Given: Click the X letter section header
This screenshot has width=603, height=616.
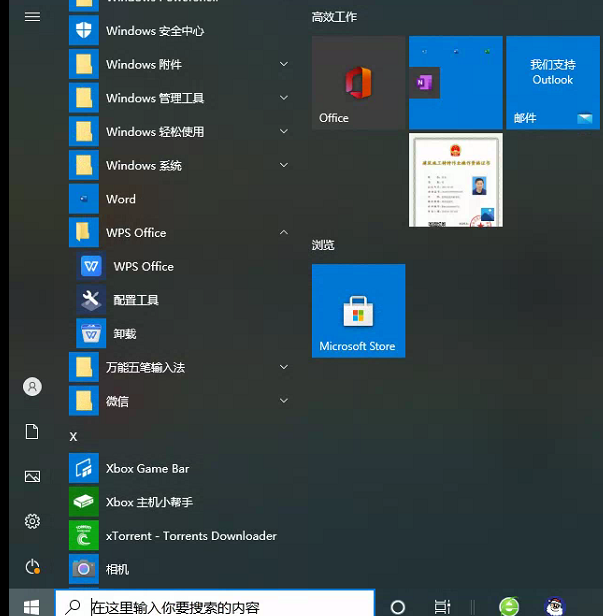Looking at the screenshot, I should [73, 436].
